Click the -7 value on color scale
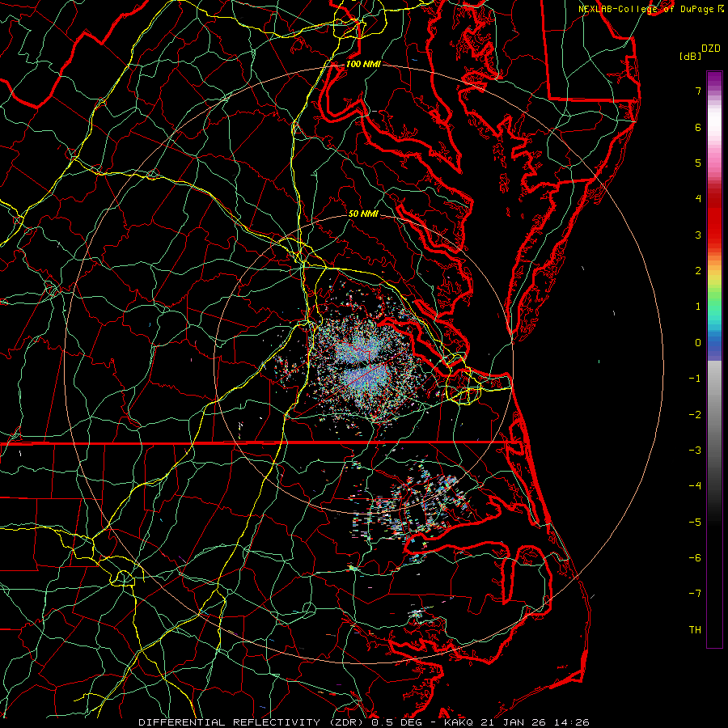 tap(695, 594)
